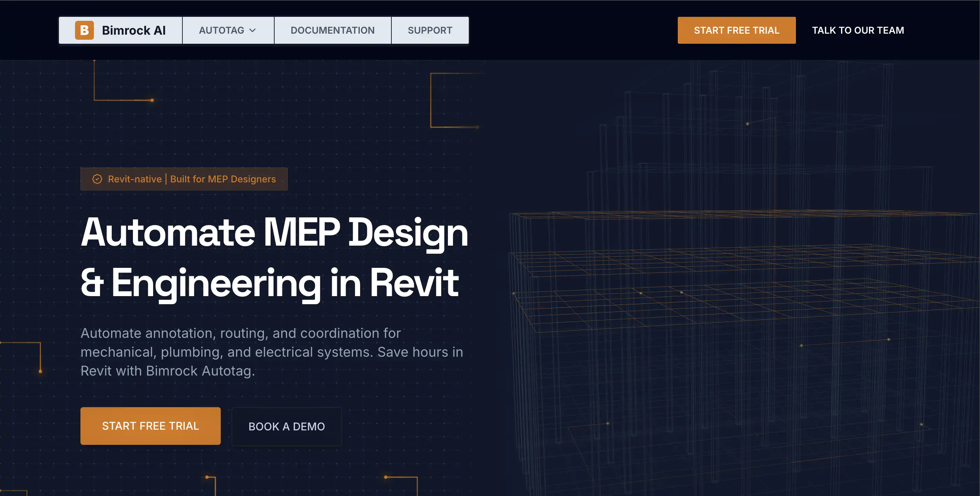Select DOCUMENTATION in the navigation bar
Screen dimensions: 980x496
pyautogui.click(x=332, y=30)
